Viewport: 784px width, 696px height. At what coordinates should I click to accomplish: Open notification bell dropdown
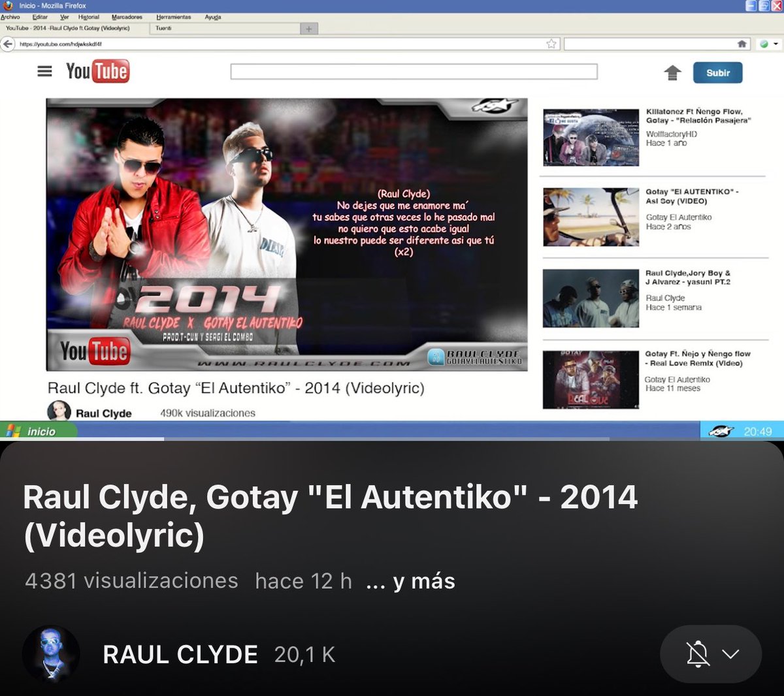tap(711, 654)
